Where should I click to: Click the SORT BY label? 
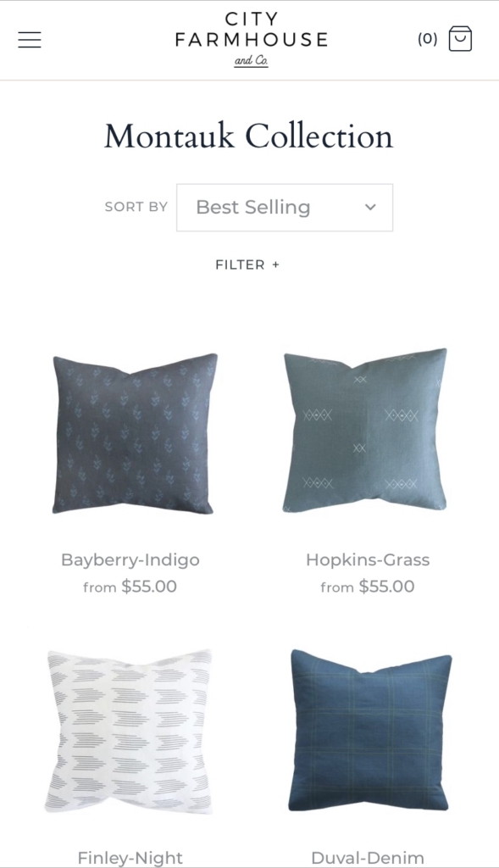coord(136,207)
